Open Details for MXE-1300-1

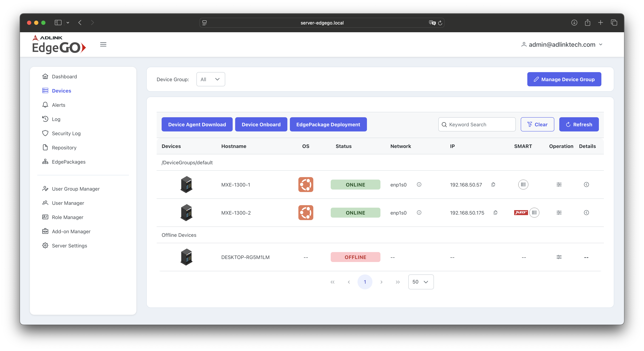[587, 185]
